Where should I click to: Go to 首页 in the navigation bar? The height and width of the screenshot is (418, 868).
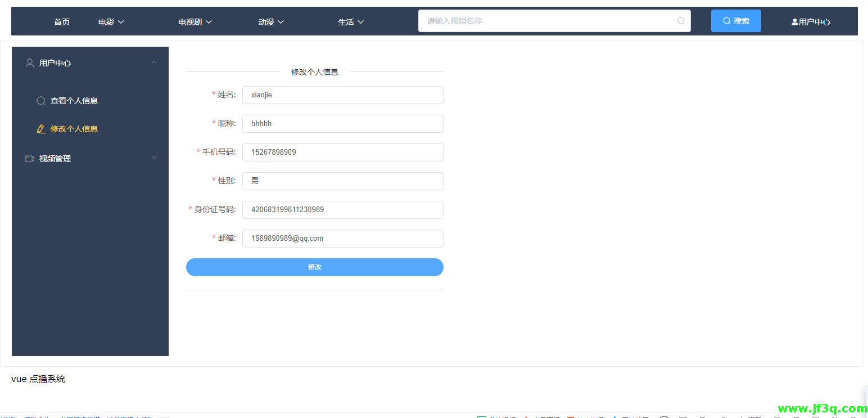62,22
